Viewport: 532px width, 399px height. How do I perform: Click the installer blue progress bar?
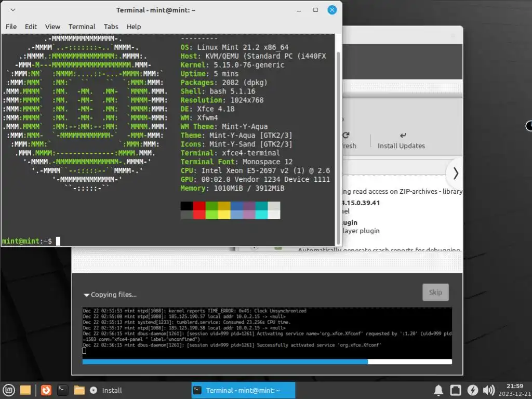click(267, 362)
